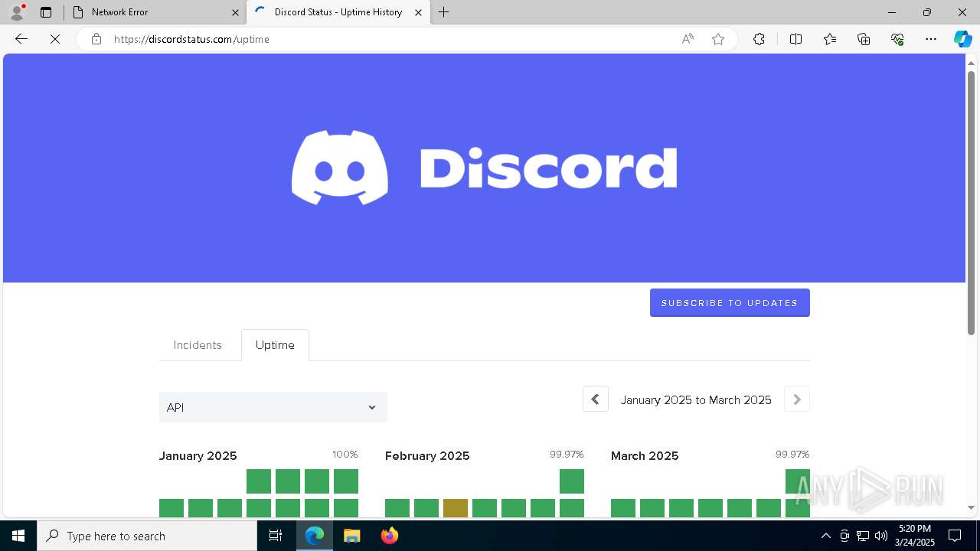The image size is (980, 551).
Task: Open File Explorer from taskbar
Action: tap(351, 536)
